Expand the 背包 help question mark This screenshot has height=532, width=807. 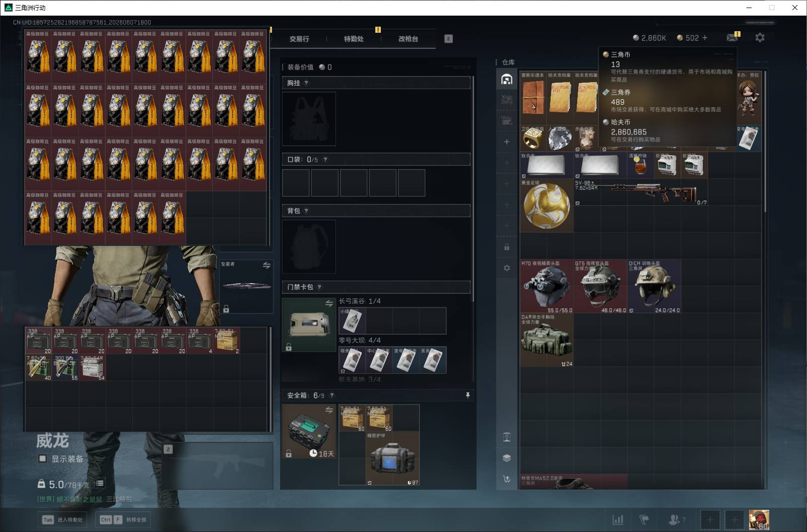click(306, 211)
